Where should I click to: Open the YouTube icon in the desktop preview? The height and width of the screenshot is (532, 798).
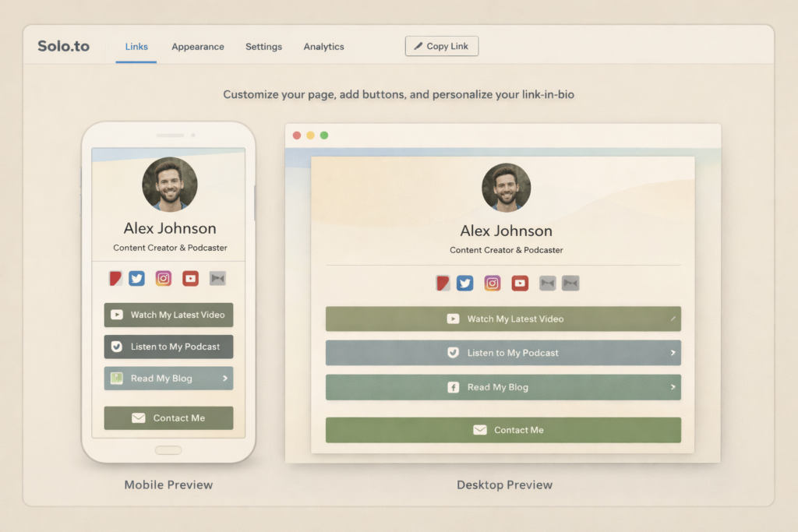pos(519,283)
